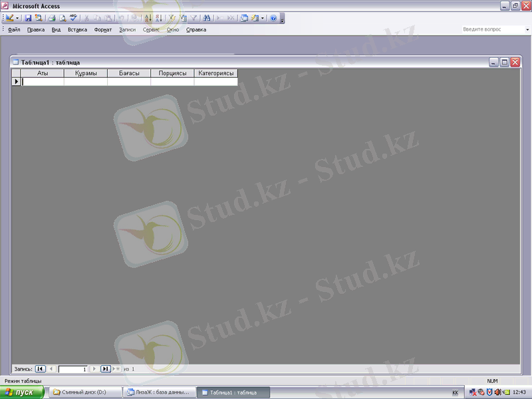
Task: Open the Вставка menu
Action: pyautogui.click(x=77, y=30)
